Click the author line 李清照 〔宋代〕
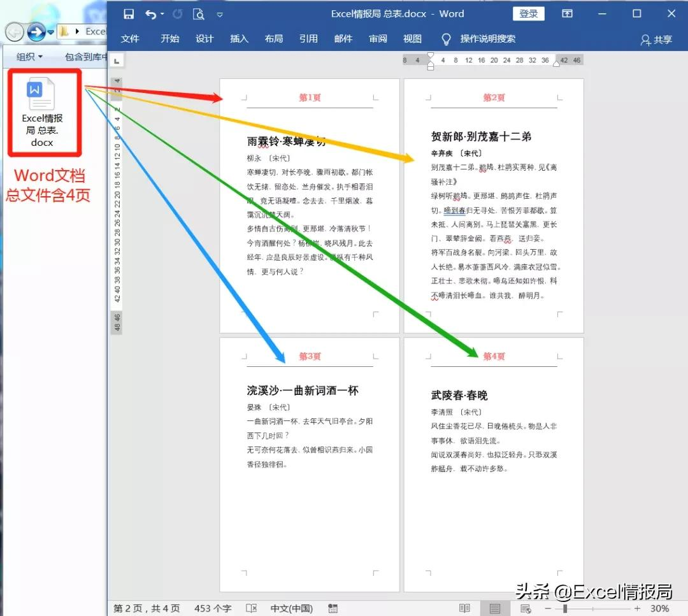 (456, 412)
